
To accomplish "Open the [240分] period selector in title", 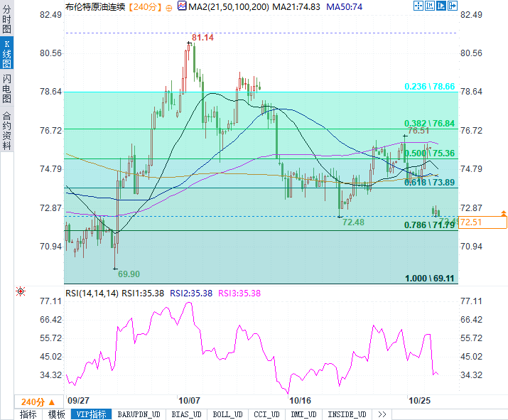I will (145, 6).
